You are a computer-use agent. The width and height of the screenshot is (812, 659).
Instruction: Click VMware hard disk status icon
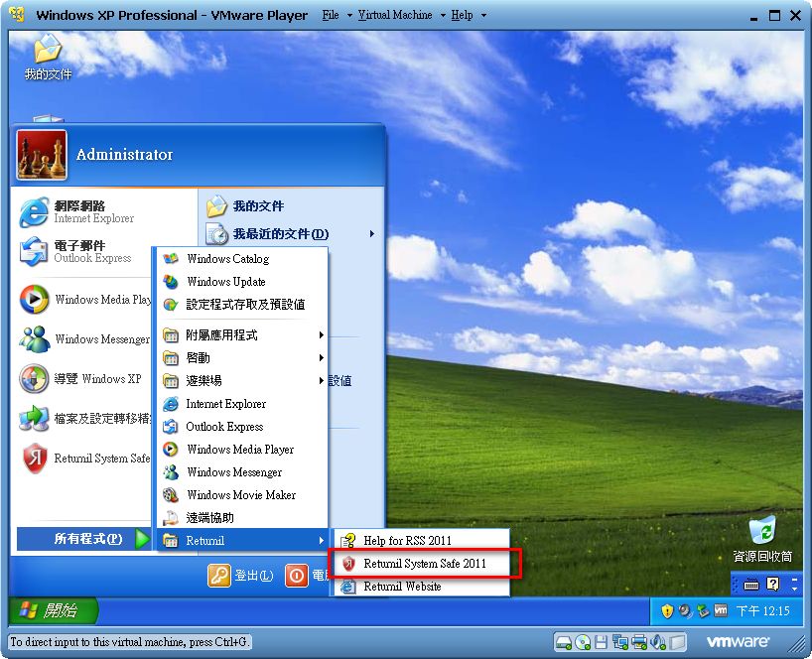pos(564,642)
